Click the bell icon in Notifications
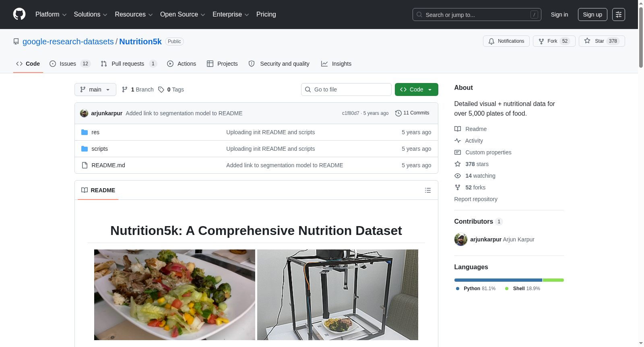The height and width of the screenshot is (347, 644). pyautogui.click(x=491, y=41)
